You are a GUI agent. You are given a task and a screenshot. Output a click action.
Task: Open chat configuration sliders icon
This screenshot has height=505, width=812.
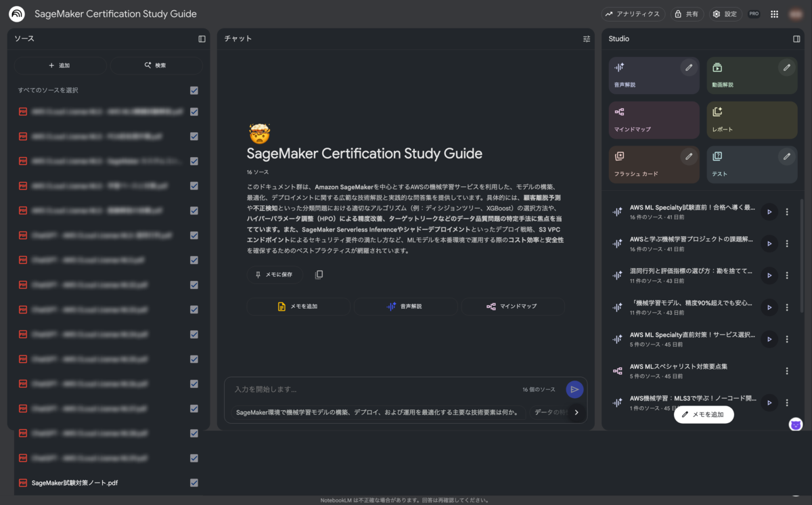pyautogui.click(x=587, y=39)
